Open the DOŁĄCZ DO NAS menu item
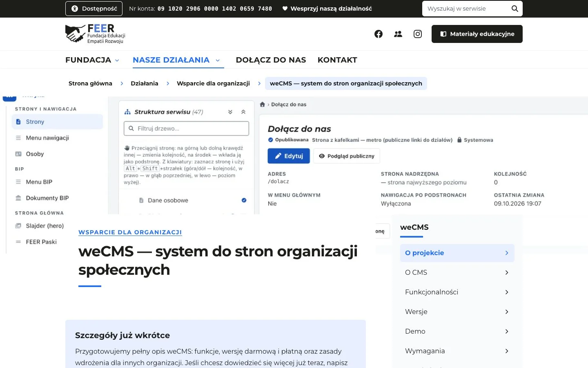This screenshot has height=368, width=588. pos(271,60)
